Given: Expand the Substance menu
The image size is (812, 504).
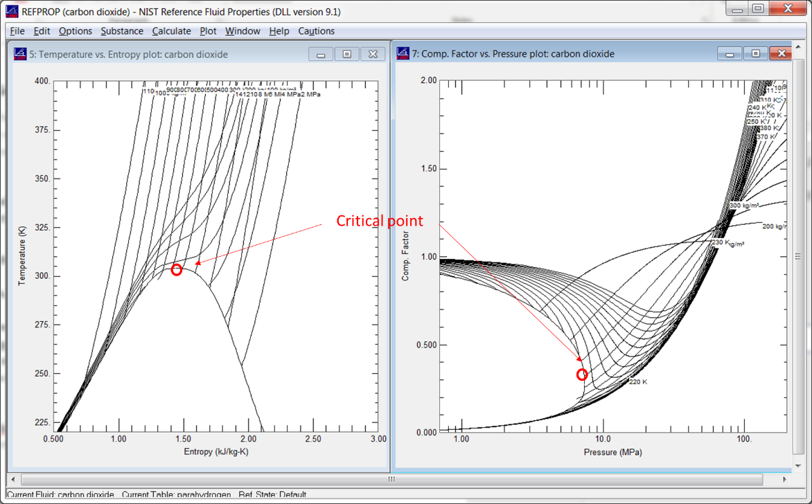Looking at the screenshot, I should coord(122,31).
